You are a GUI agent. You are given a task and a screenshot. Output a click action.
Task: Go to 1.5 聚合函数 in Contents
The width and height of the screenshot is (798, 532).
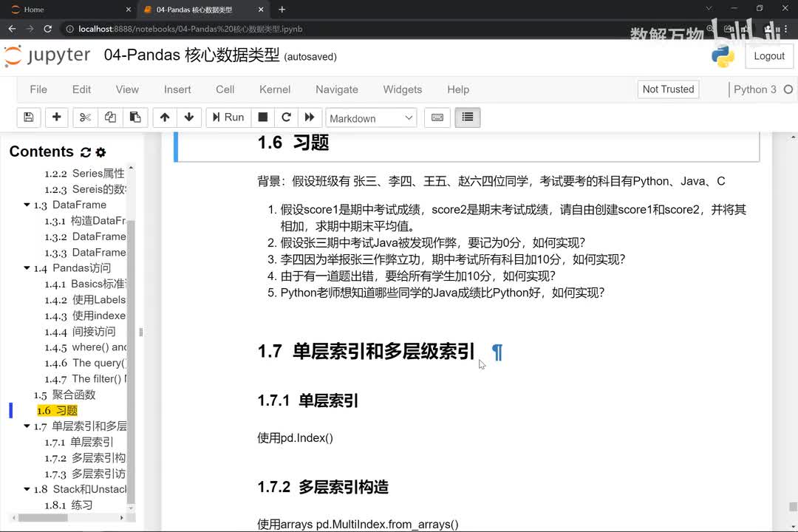tap(64, 395)
